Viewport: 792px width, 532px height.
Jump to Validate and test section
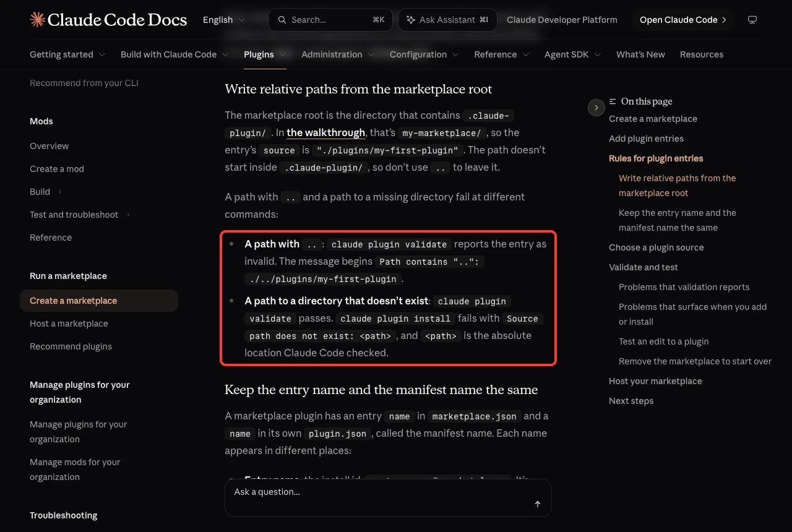(x=643, y=267)
